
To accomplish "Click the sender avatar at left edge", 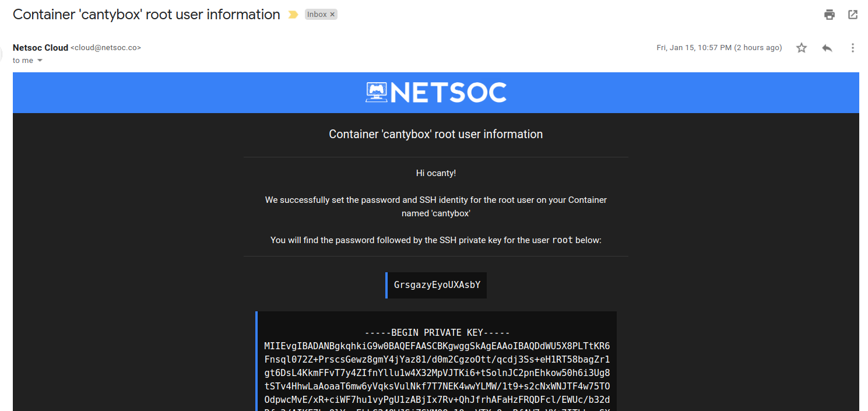I will pos(2,54).
